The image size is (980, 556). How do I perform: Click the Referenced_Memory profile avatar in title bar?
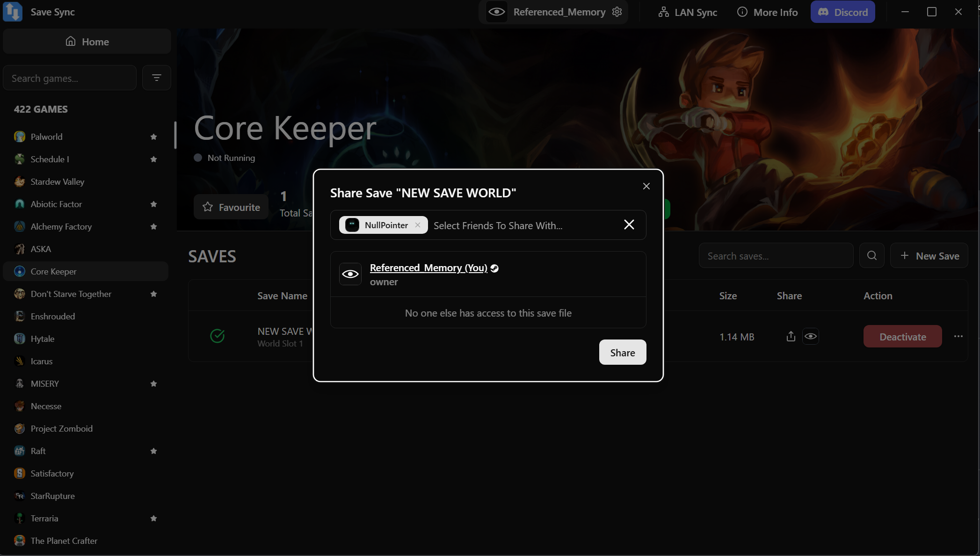click(497, 12)
